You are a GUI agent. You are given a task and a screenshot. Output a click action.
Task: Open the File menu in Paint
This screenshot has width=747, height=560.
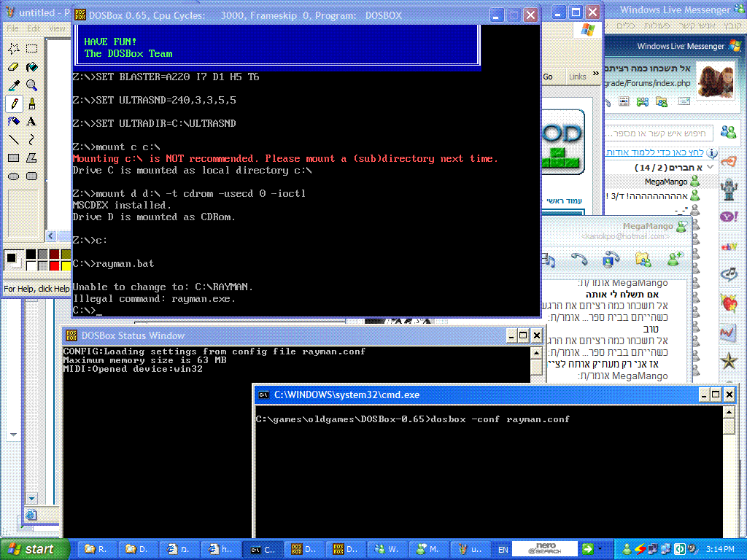13,28
